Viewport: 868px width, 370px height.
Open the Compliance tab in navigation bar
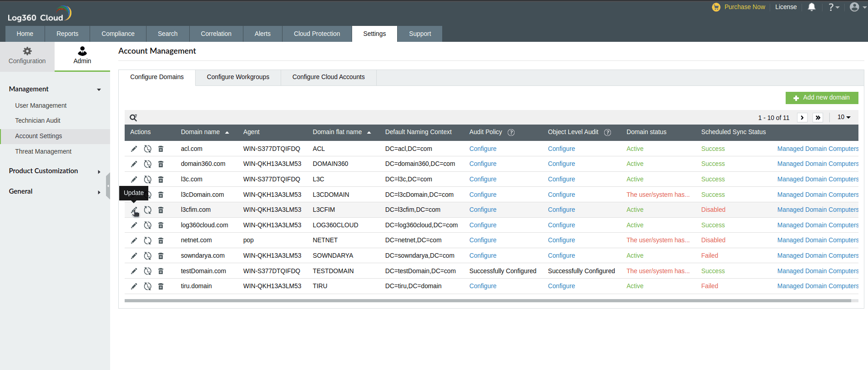click(x=118, y=34)
